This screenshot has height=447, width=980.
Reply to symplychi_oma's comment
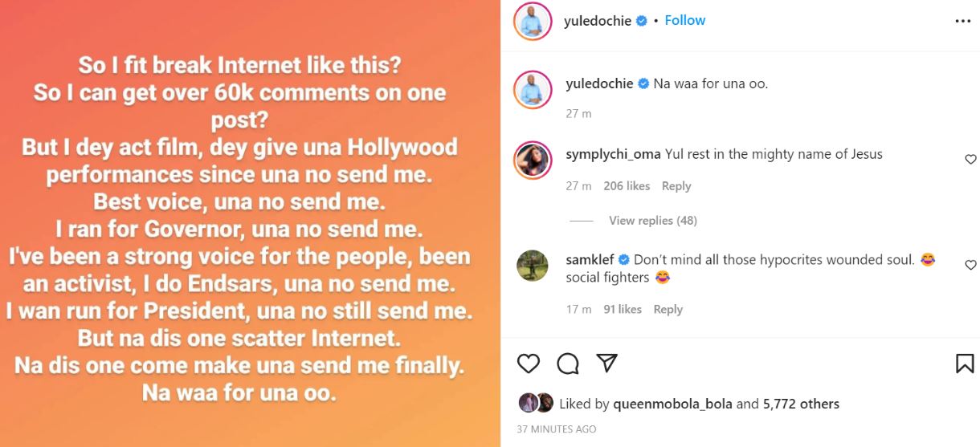pyautogui.click(x=676, y=186)
